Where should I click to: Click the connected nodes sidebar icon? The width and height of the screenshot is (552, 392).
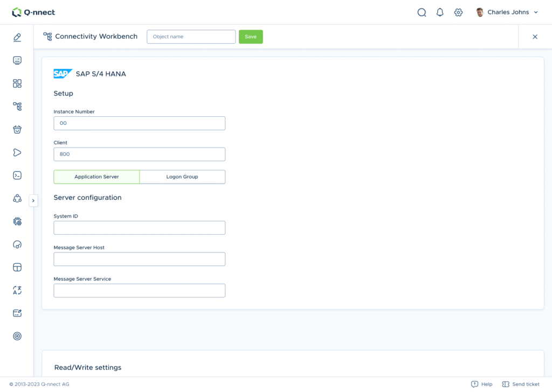point(17,198)
